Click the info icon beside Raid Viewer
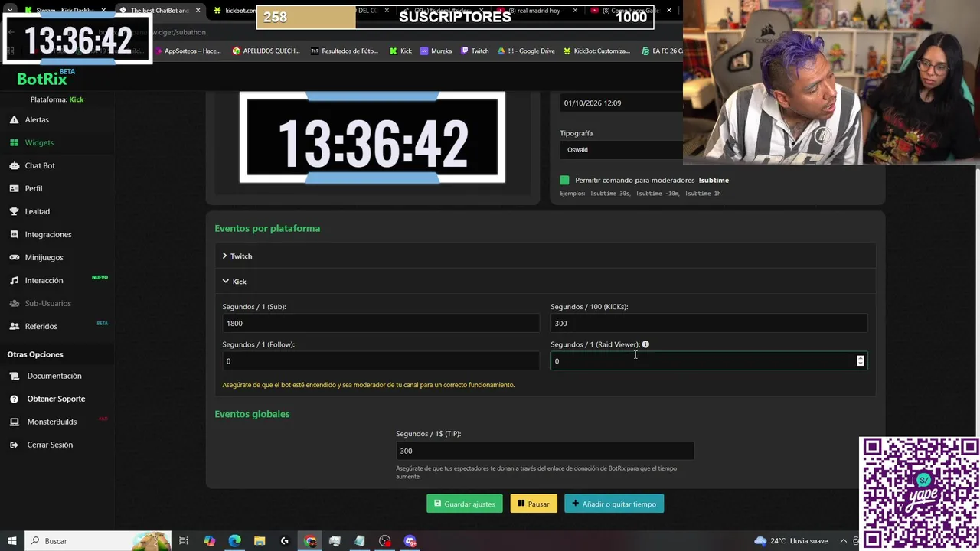 point(645,344)
